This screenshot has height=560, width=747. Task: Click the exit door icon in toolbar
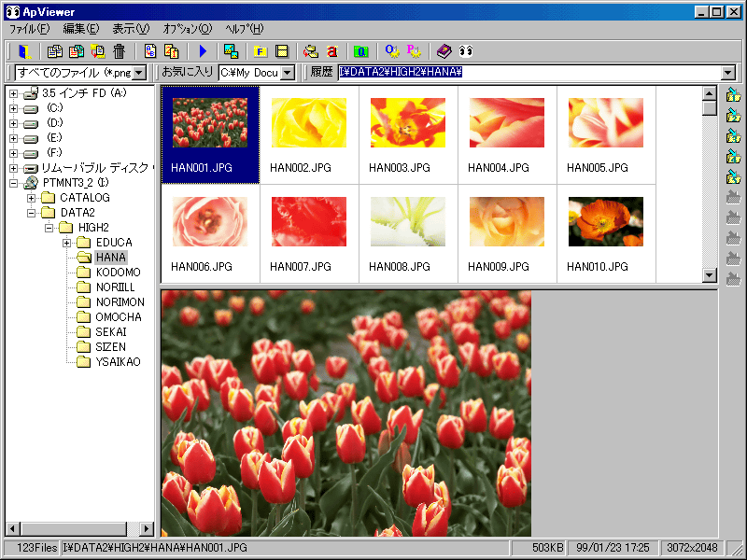[24, 51]
